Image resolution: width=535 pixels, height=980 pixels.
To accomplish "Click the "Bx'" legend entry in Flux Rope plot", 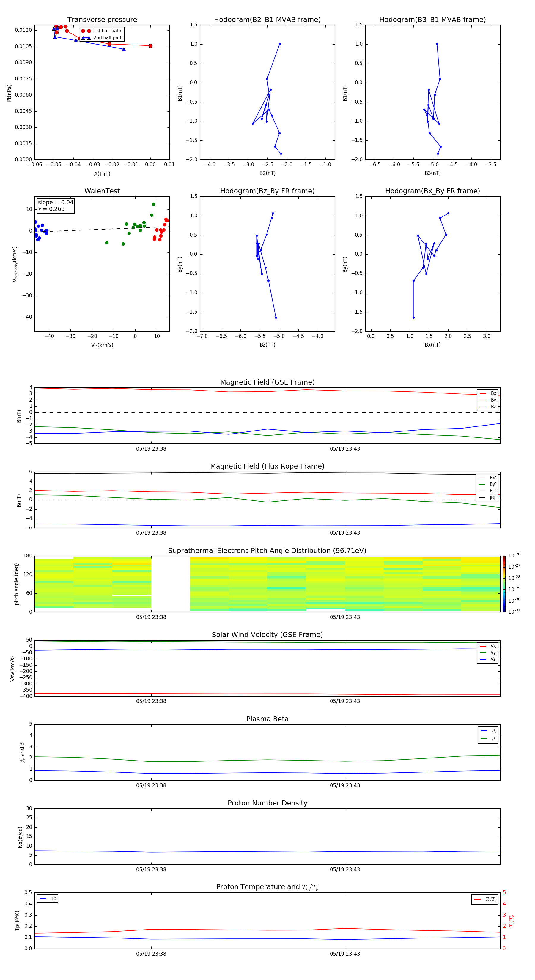I will pos(487,478).
